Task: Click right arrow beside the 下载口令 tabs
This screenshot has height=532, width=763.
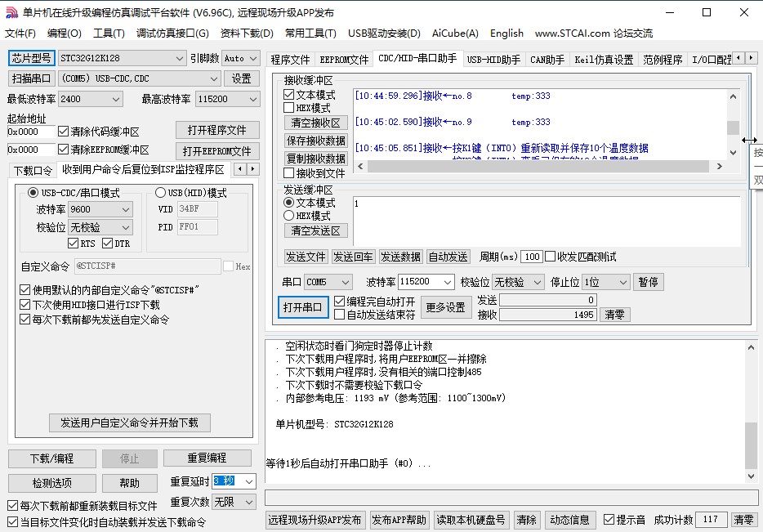Action: click(252, 170)
